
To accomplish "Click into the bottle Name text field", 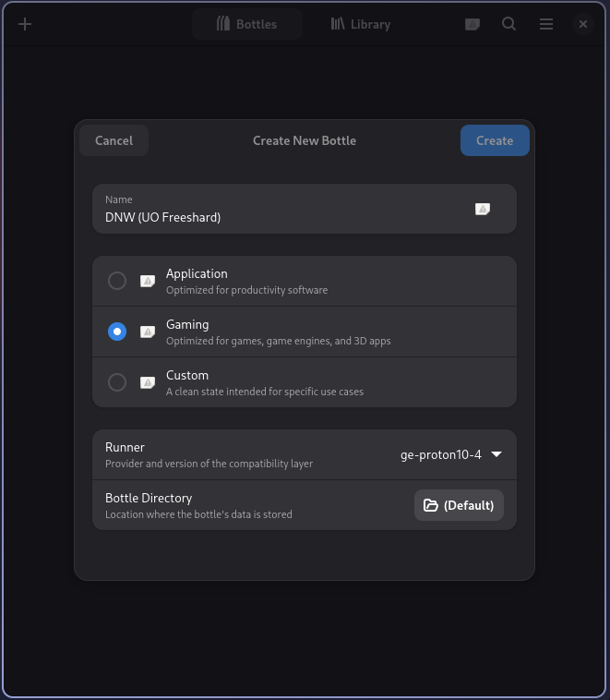I will pyautogui.click(x=277, y=218).
